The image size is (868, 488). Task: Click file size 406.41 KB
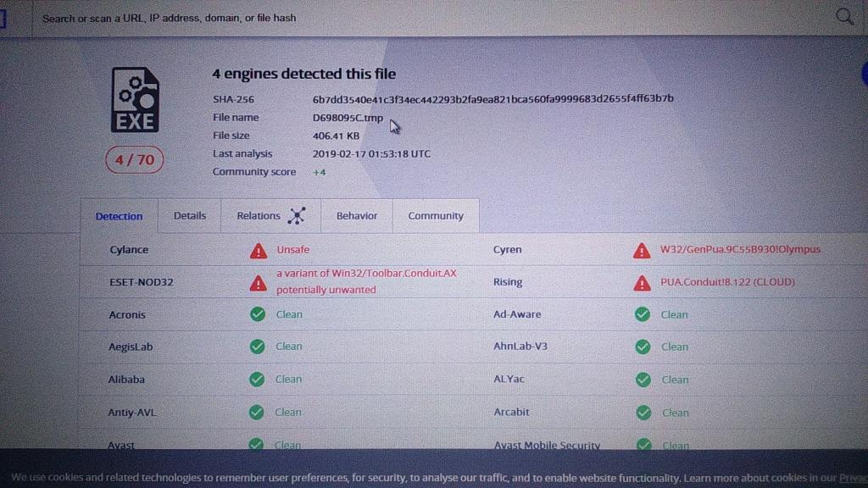coord(336,136)
